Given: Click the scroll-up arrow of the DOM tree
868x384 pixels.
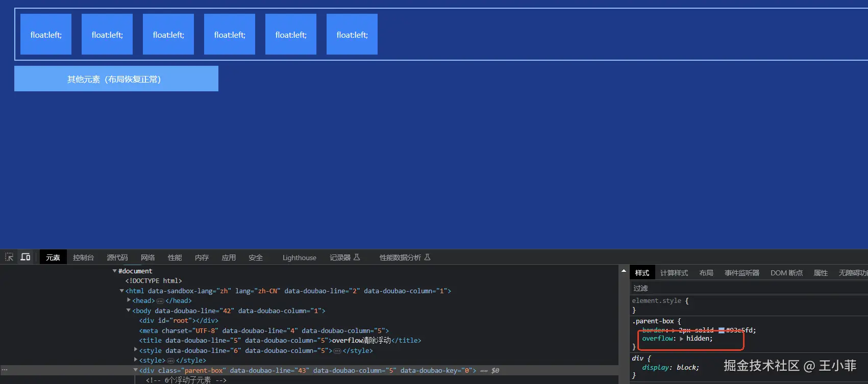Looking at the screenshot, I should pyautogui.click(x=624, y=271).
